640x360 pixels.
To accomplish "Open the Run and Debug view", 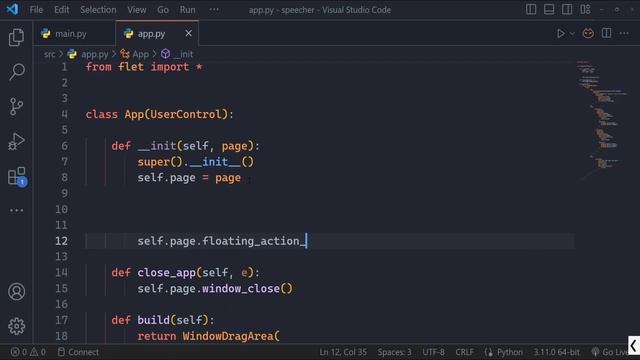I will 16,142.
